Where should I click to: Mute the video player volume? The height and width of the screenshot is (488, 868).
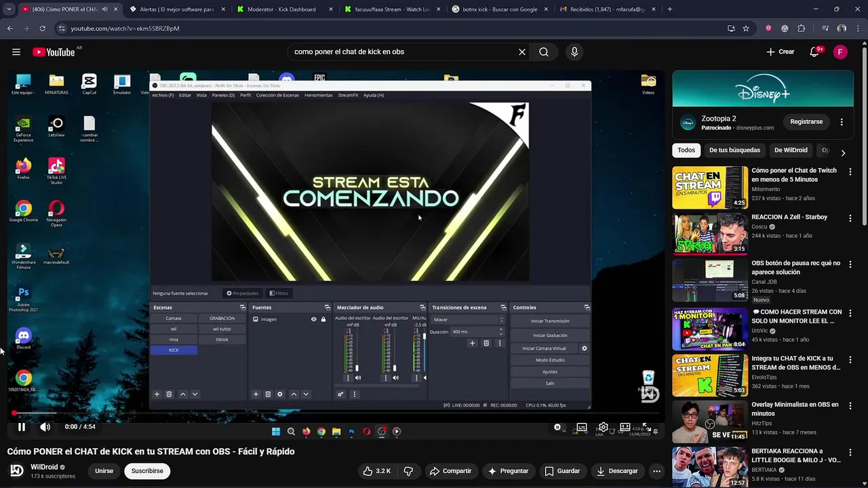pos(45,427)
